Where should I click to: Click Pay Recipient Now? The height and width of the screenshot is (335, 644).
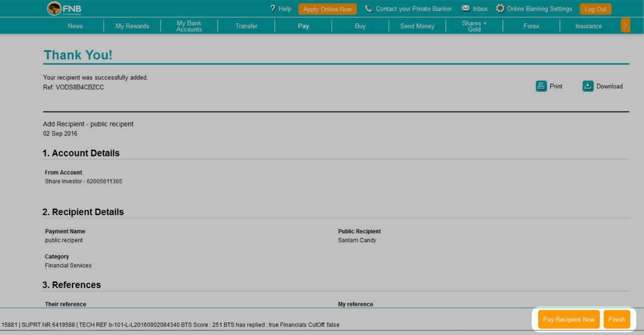pos(568,319)
